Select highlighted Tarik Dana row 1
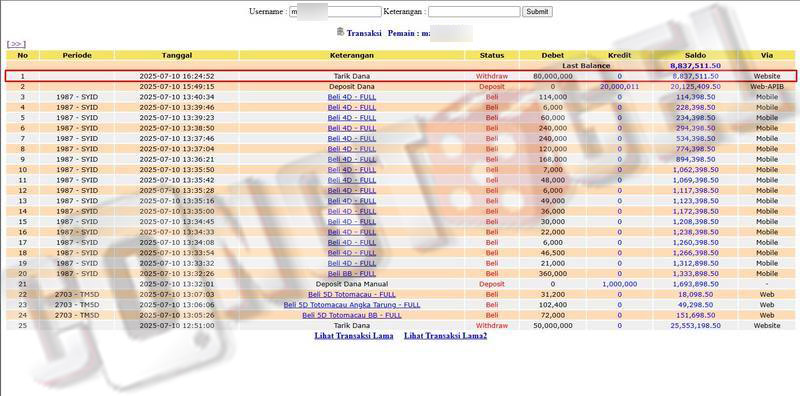This screenshot has width=800, height=396. point(401,76)
